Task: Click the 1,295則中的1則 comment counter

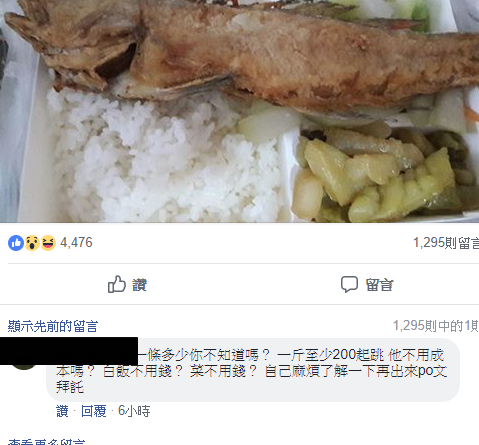Action: (x=436, y=326)
